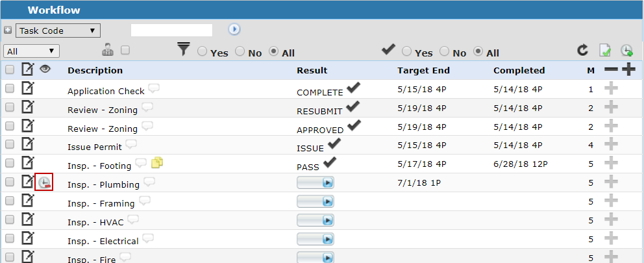Check the box for the Issue Permit row

point(10,145)
